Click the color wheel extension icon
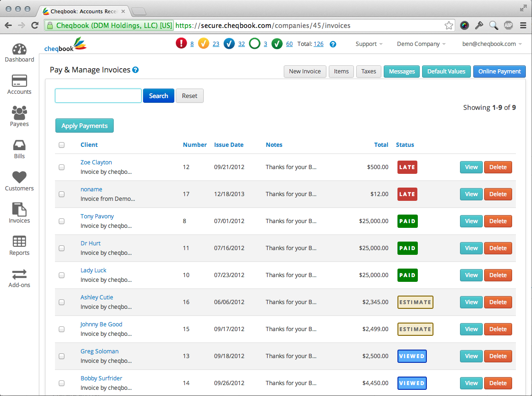The image size is (532, 396). tap(464, 25)
